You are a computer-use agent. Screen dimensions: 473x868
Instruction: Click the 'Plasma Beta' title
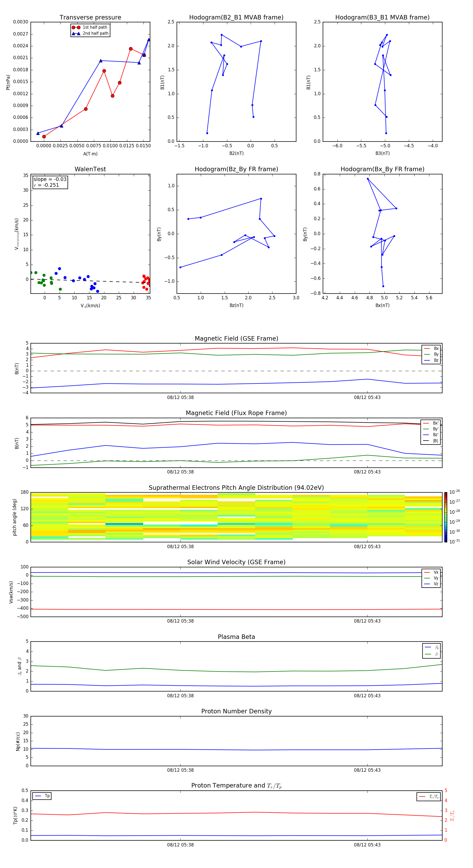tap(236, 637)
